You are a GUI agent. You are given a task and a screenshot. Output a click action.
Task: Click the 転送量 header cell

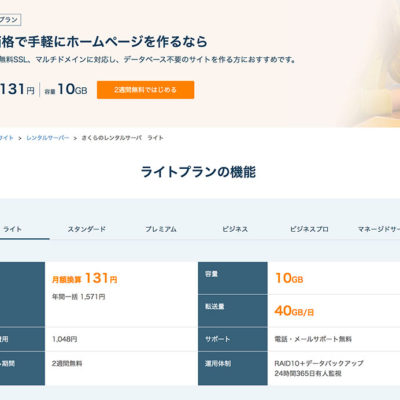233,311
